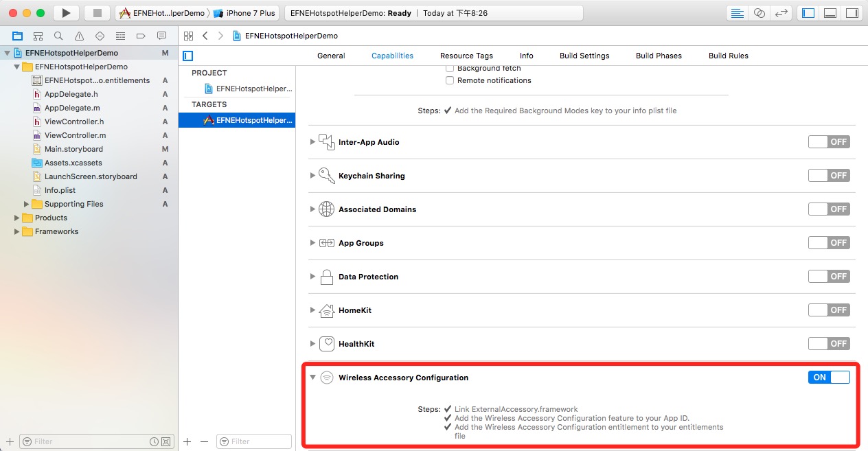Hide the right Utilities panel

[852, 13]
